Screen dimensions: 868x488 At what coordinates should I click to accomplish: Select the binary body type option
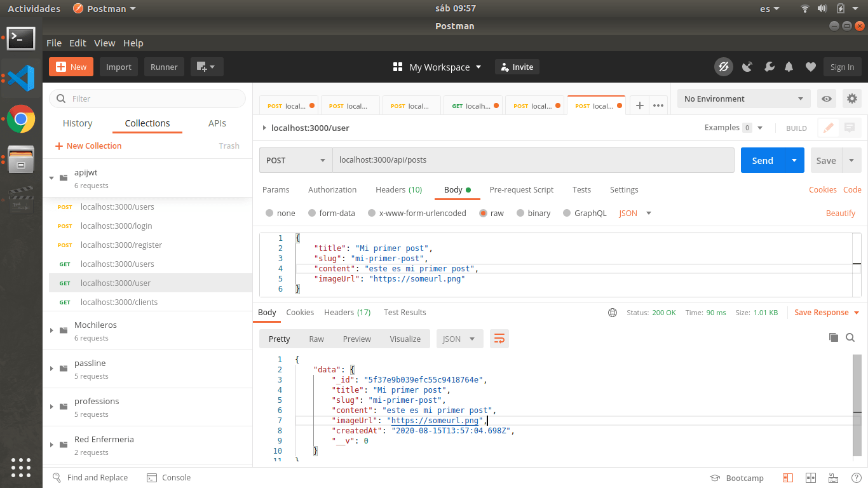pos(520,213)
